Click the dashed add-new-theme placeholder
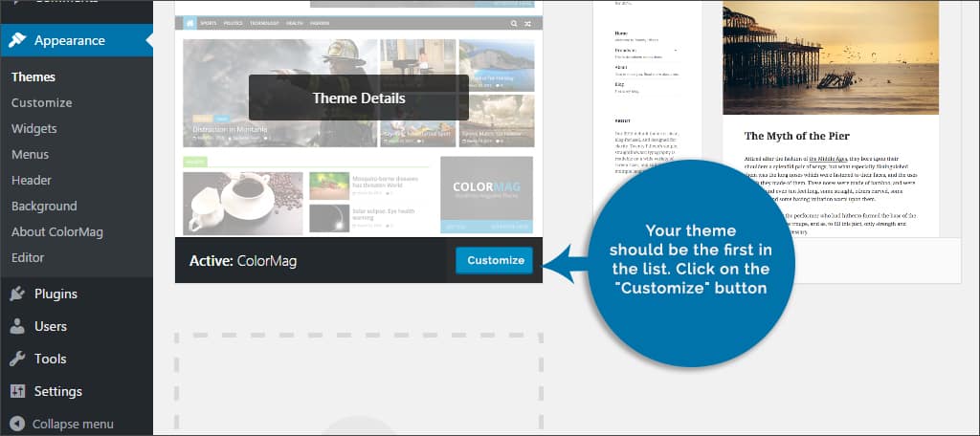The width and height of the screenshot is (980, 436). (358, 383)
